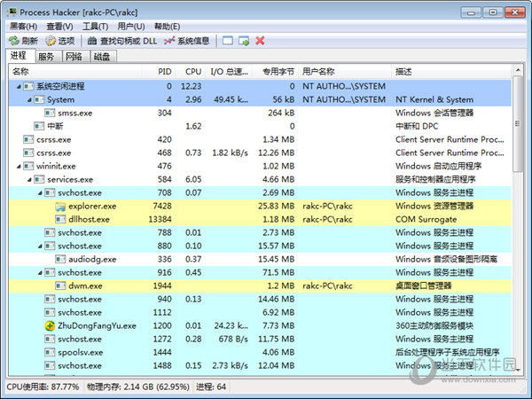This screenshot has height=399, width=532.
Task: Collapse svchost.exe PID 880 node
Action: tap(40, 246)
